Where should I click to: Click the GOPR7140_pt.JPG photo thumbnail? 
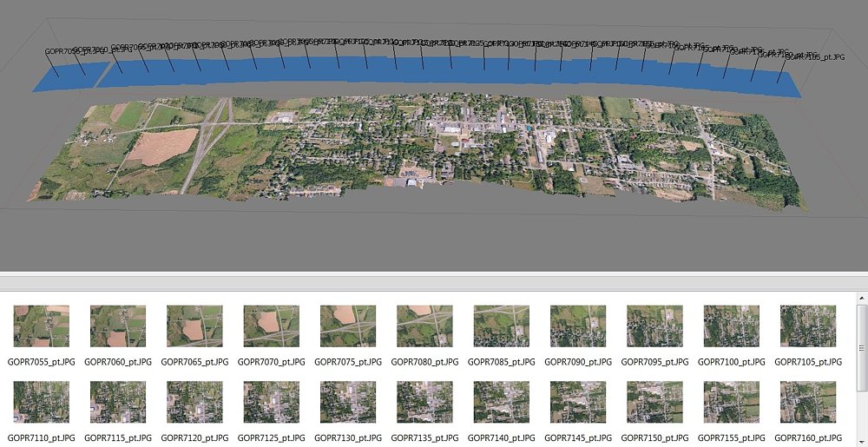[x=501, y=403]
